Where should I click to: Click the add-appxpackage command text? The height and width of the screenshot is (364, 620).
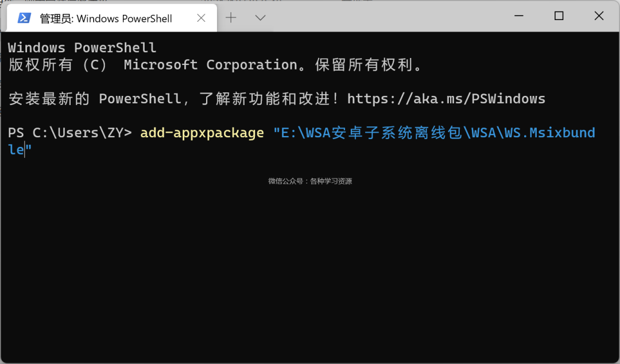[x=202, y=133]
